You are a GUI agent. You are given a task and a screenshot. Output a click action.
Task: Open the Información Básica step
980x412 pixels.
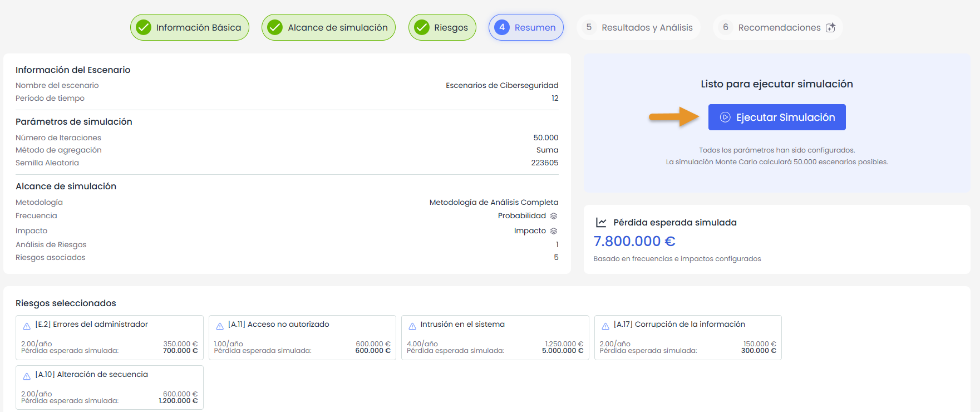tap(190, 27)
